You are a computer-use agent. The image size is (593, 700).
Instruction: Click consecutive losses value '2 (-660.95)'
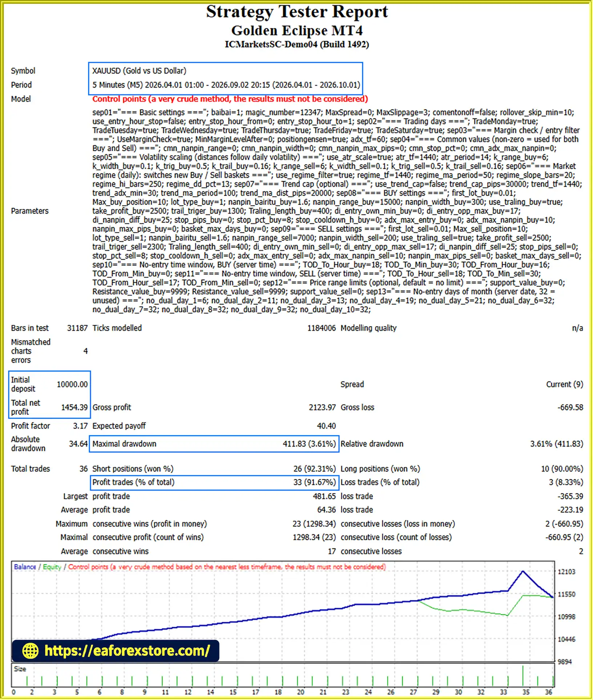(564, 524)
